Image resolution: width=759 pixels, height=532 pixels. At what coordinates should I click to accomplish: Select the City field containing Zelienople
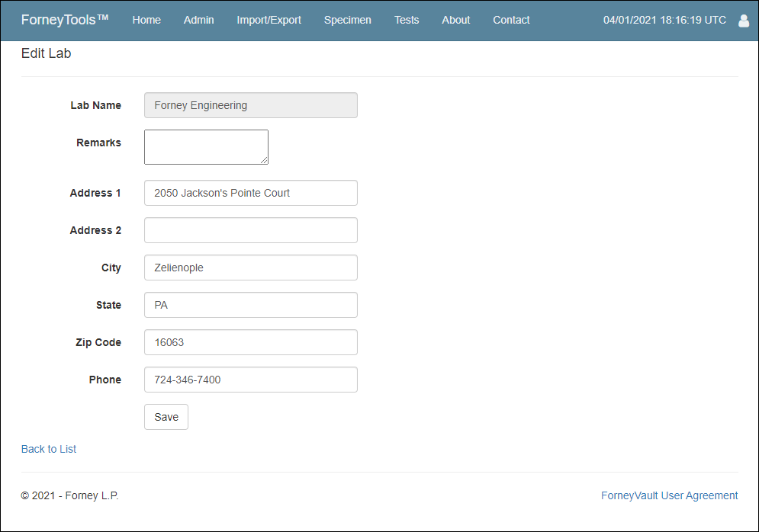click(251, 268)
